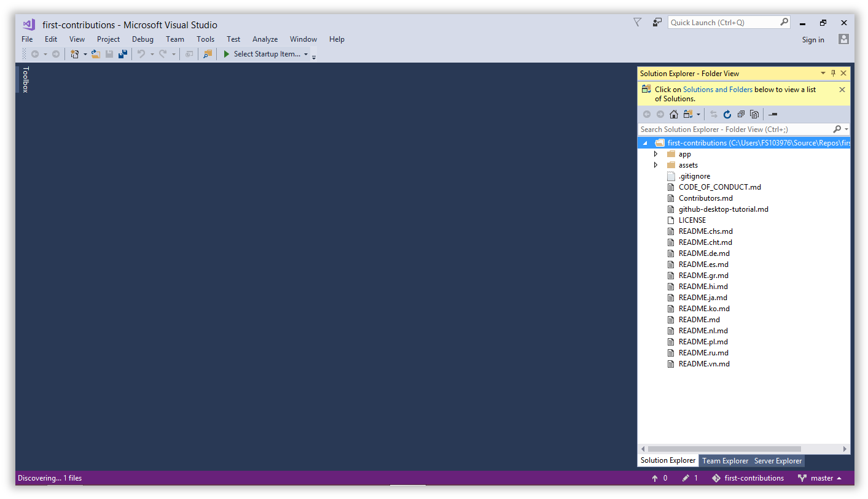Switch to Team Explorer tab

coord(725,461)
